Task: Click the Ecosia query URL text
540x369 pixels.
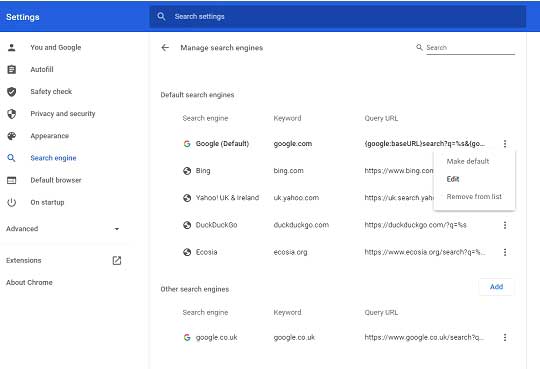Action: [425, 252]
